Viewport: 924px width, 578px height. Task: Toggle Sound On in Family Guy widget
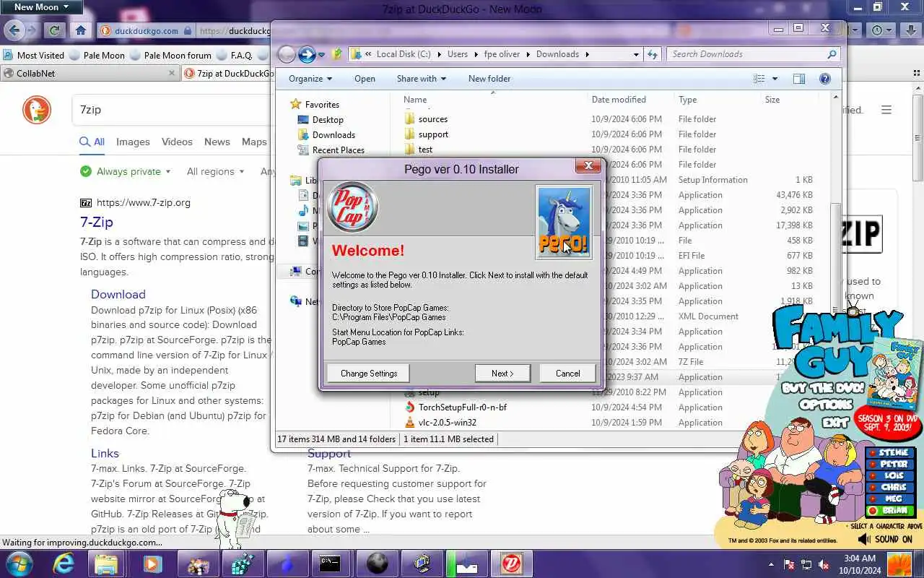click(885, 539)
